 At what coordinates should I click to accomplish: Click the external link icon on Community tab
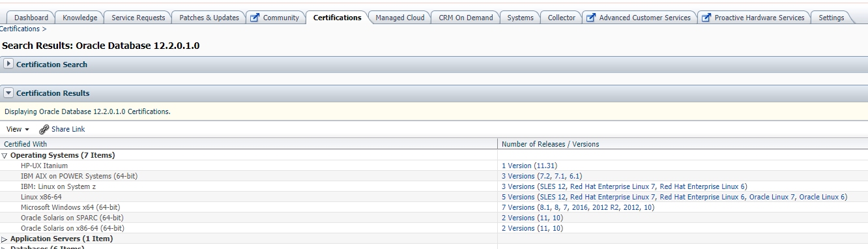pyautogui.click(x=255, y=18)
